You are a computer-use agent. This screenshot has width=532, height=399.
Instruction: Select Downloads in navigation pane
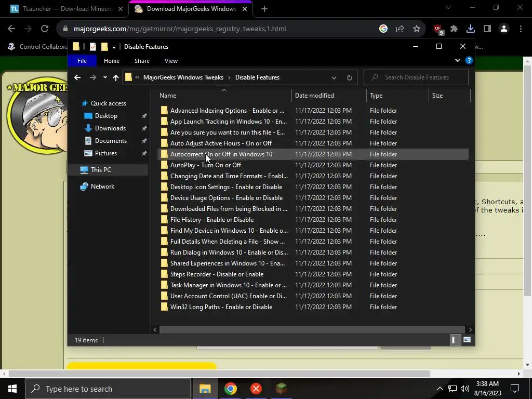coord(110,128)
